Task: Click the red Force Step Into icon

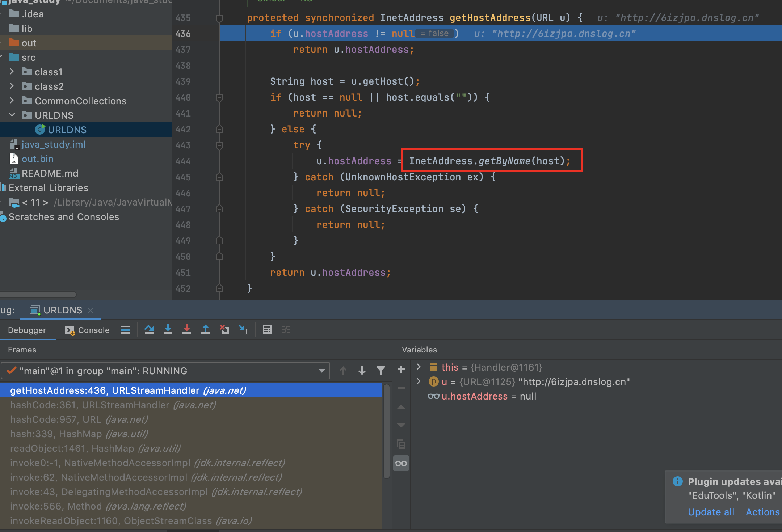Action: (x=187, y=329)
